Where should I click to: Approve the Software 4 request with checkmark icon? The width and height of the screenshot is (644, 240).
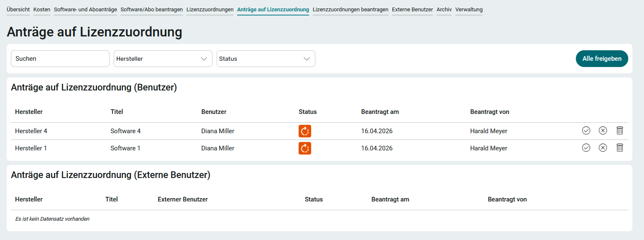586,131
